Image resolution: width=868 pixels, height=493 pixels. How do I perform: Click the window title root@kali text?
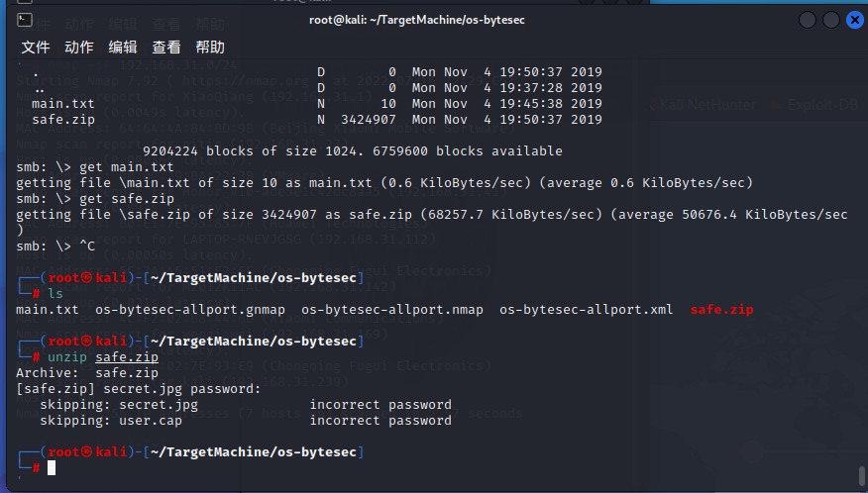pos(416,20)
